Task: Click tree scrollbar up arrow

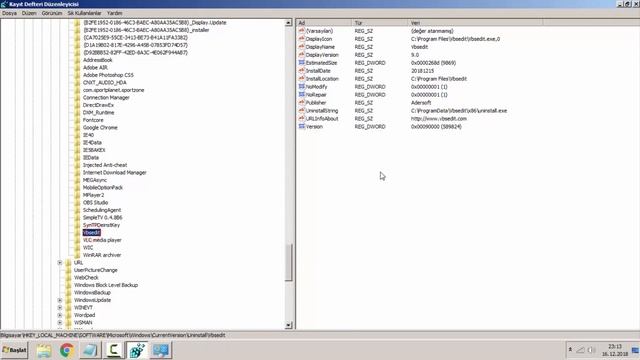Action: tap(289, 23)
